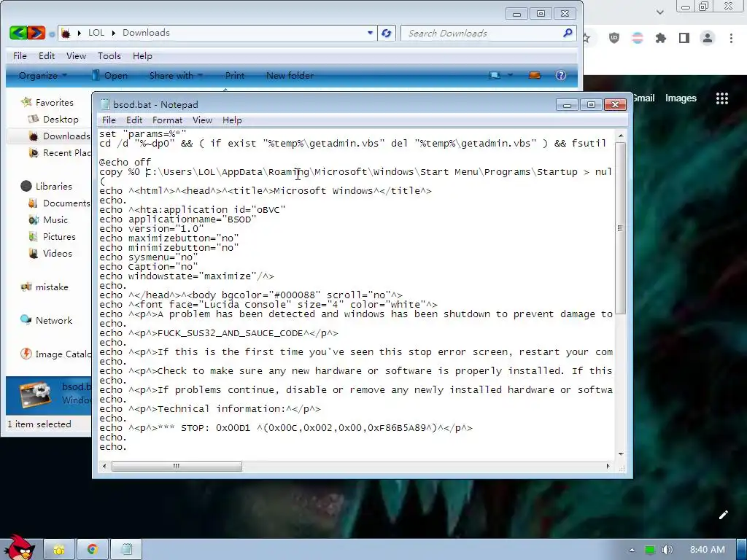Viewport: 747px width, 560px height.
Task: Open Explorer File menu
Action: pos(20,55)
